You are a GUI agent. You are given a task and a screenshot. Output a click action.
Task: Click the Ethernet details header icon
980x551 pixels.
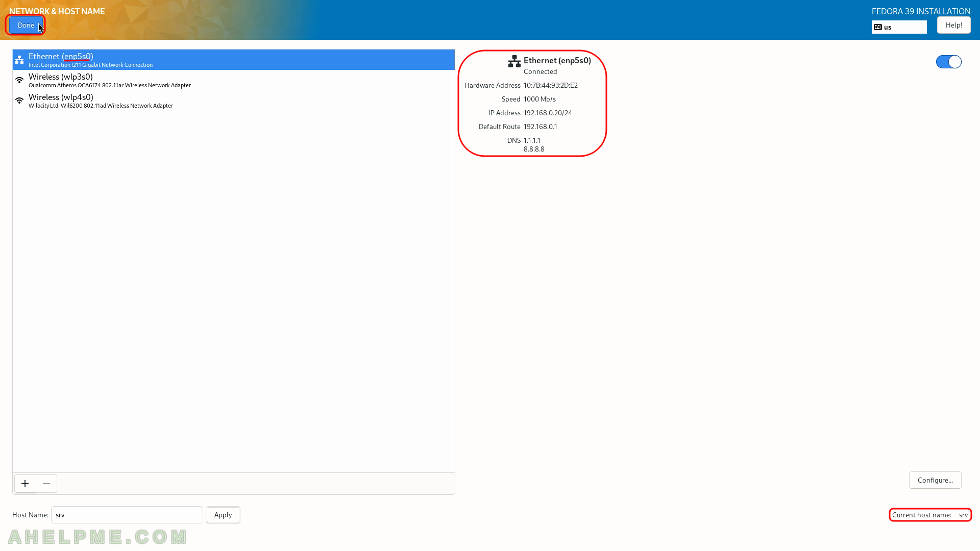pos(514,61)
